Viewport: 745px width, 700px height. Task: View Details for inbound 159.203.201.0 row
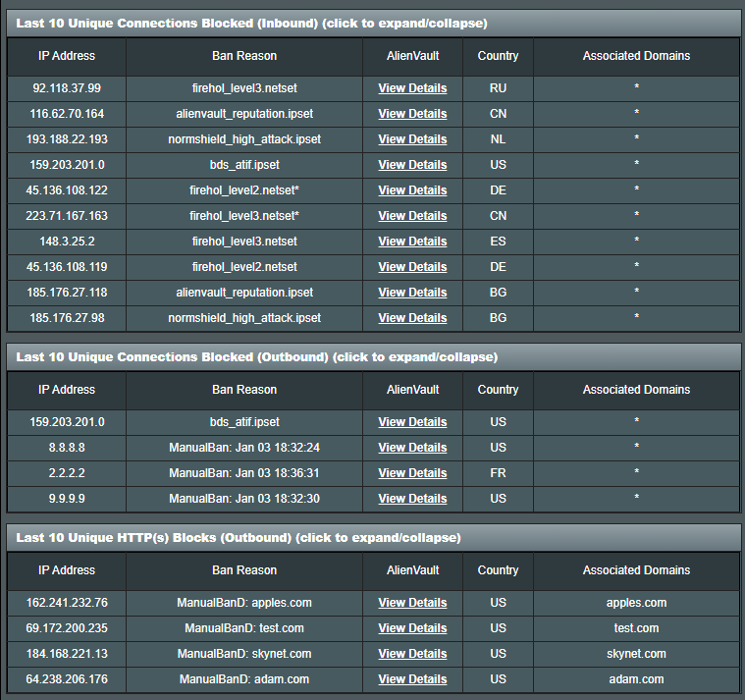click(x=412, y=165)
